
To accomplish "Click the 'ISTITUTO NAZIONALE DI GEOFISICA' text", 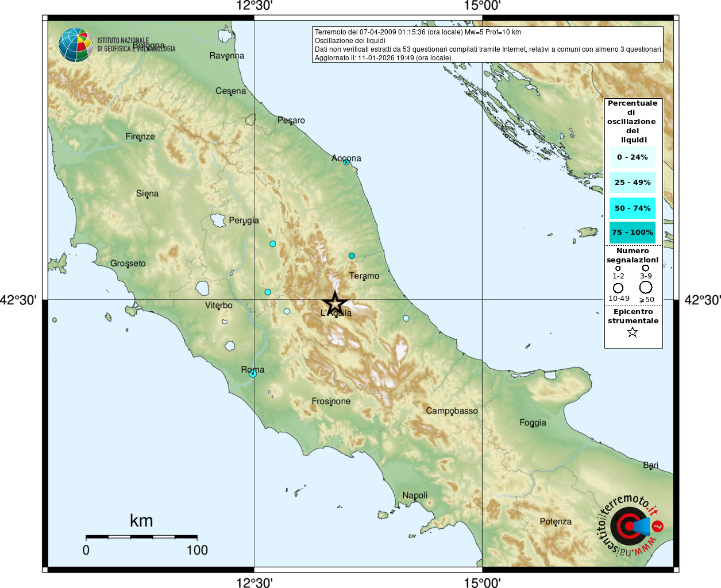I will tap(136, 45).
